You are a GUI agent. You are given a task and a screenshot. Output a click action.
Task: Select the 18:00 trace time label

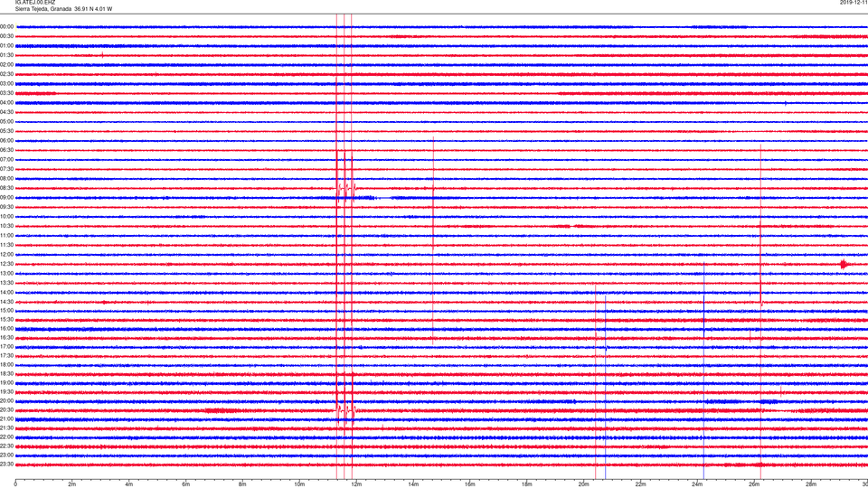point(6,365)
